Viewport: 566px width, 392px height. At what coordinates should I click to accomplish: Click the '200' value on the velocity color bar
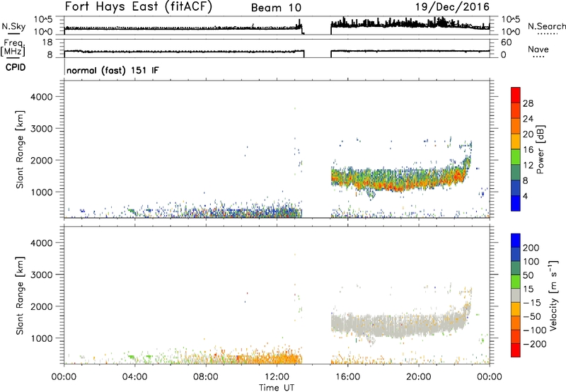coord(531,248)
